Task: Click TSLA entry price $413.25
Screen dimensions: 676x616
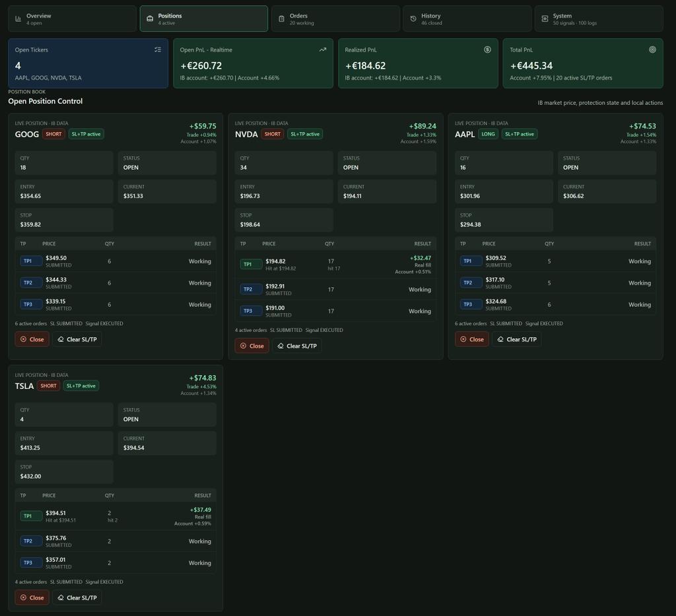Action: point(30,448)
